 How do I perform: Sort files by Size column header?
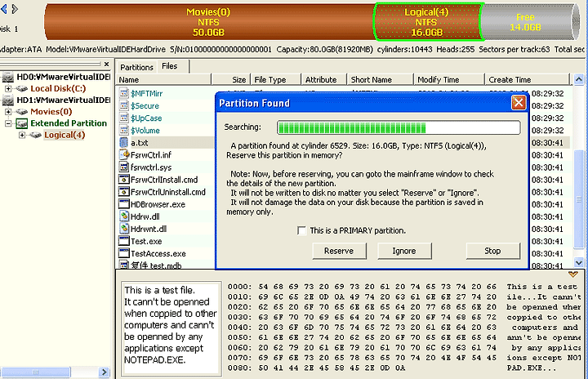pyautogui.click(x=230, y=79)
